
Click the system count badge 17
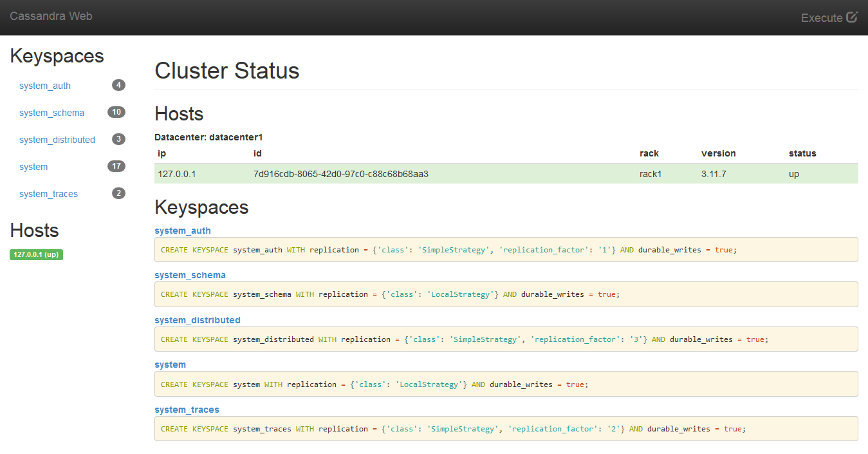click(x=116, y=166)
